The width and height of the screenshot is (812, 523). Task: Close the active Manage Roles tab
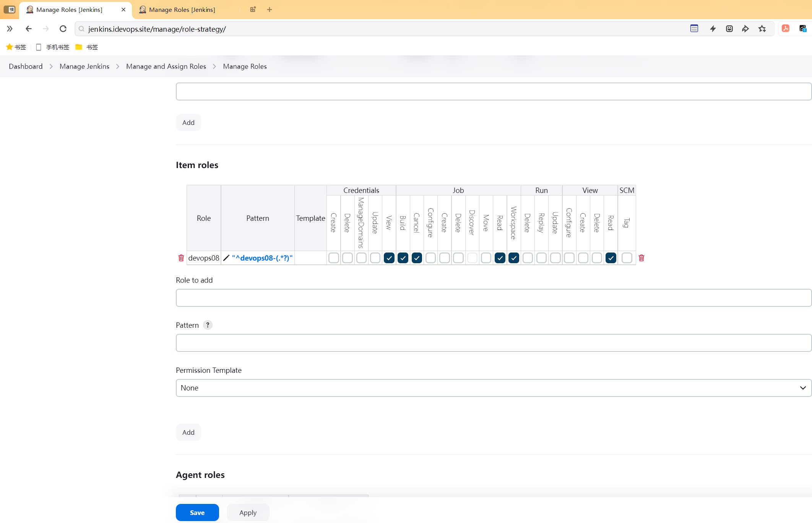pyautogui.click(x=123, y=10)
